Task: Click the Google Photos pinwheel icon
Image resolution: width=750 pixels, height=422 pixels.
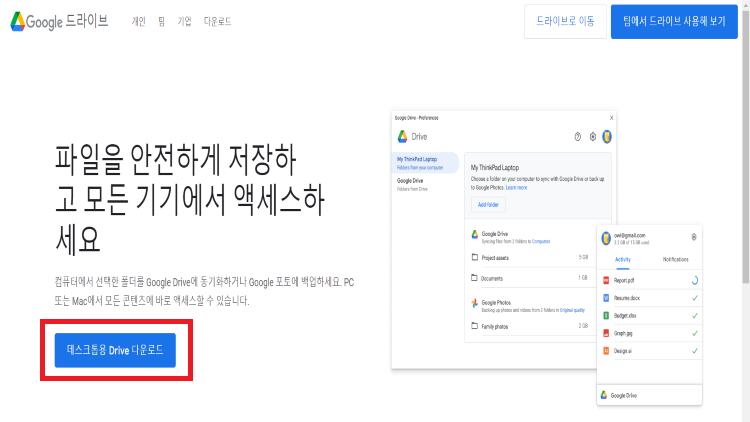Action: 474,303
